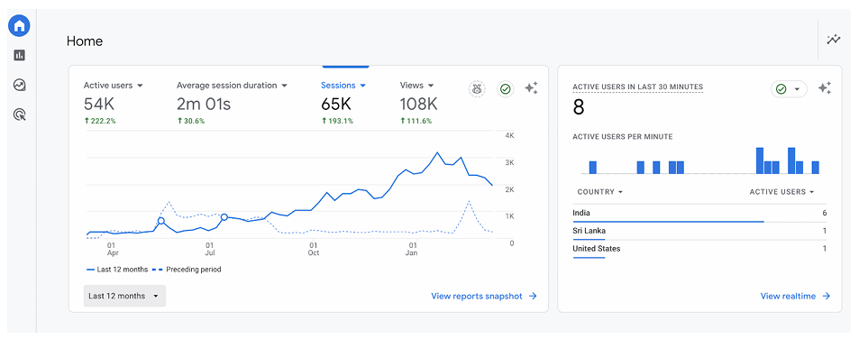
Task: Expand the Active users metric dropdown
Action: point(114,86)
